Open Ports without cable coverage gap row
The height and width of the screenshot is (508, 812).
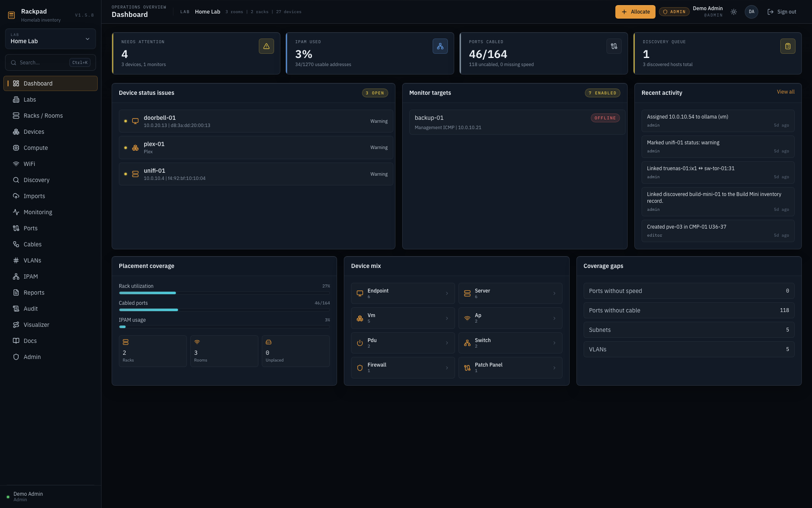689,310
